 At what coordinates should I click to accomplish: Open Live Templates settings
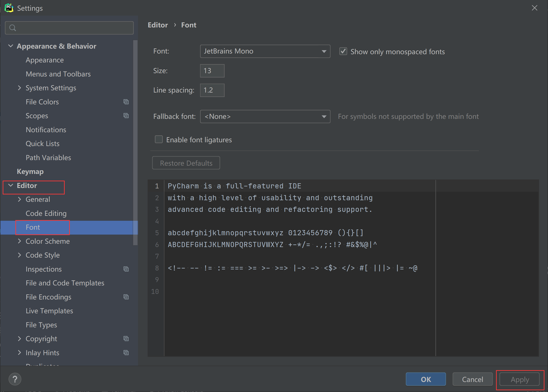[49, 311]
